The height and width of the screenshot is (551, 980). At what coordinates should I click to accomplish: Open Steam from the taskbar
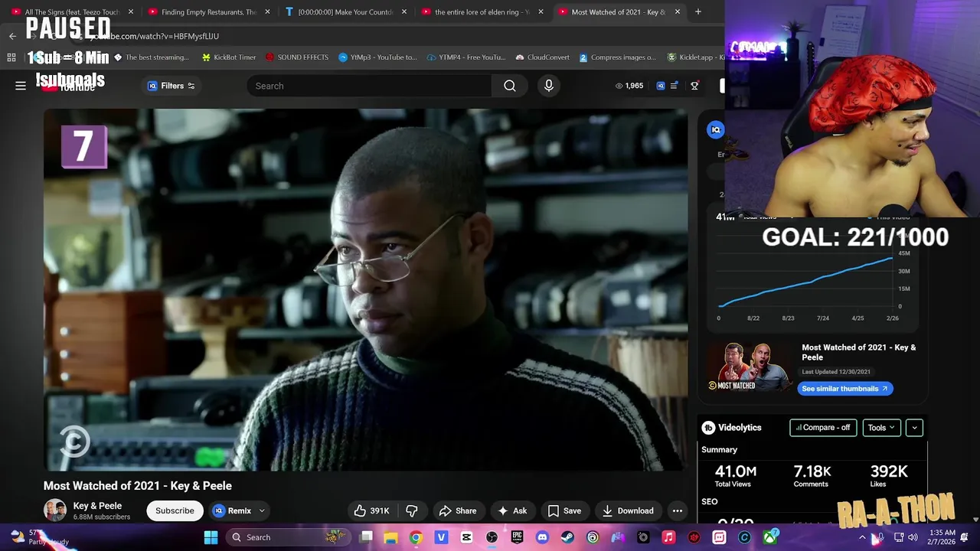click(x=567, y=537)
